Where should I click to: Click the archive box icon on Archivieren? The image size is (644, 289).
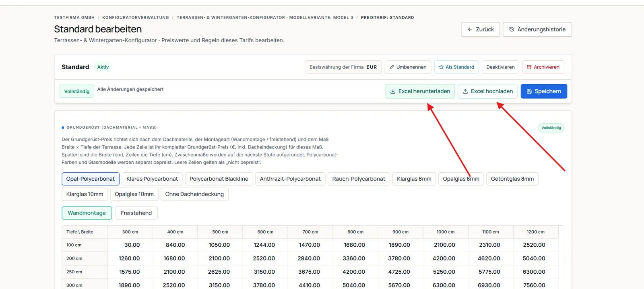(x=529, y=67)
